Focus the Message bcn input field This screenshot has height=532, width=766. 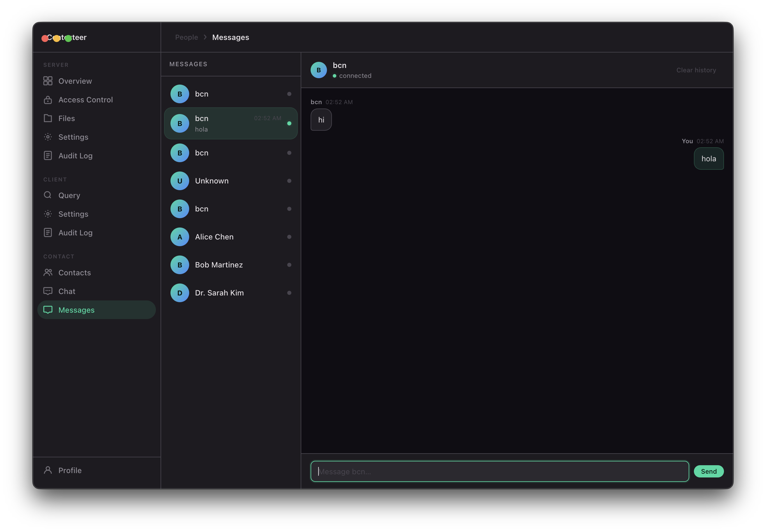tap(499, 471)
